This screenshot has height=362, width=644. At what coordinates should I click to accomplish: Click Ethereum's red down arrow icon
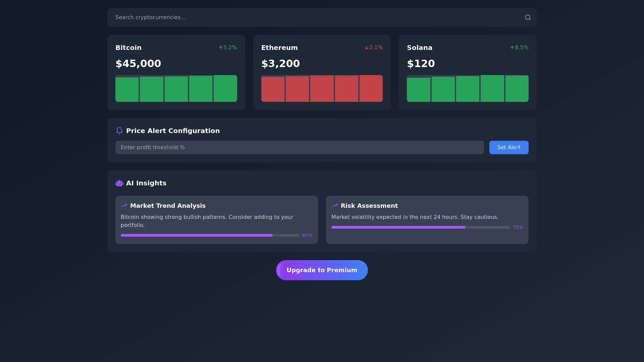[x=366, y=48]
